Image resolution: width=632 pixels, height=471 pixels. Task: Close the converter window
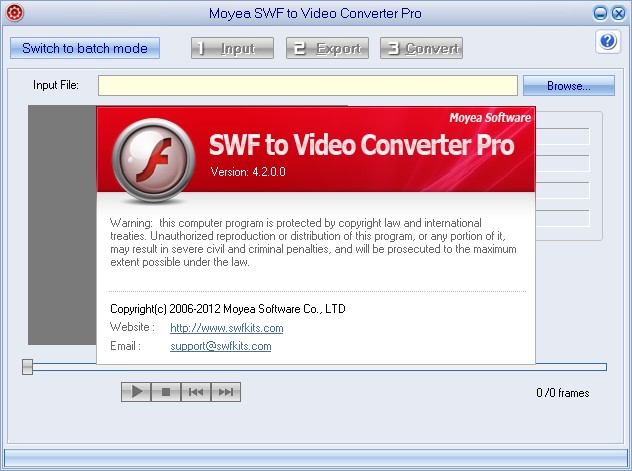coord(618,13)
